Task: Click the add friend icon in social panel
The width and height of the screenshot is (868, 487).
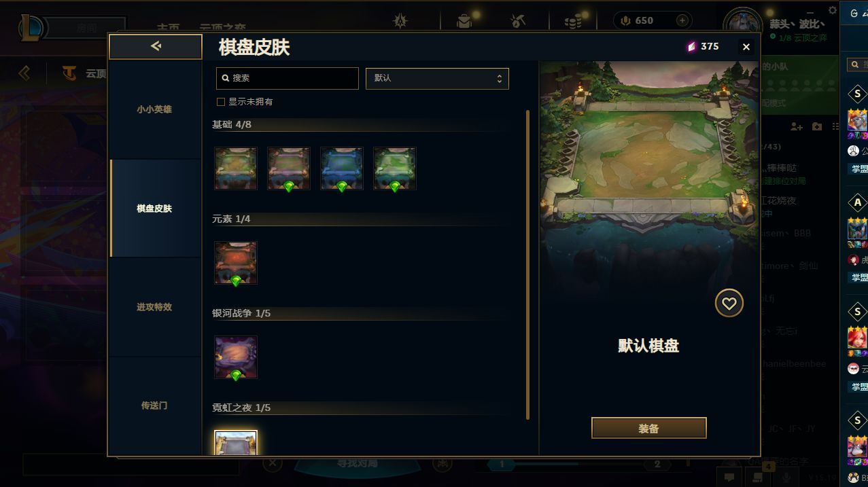Action: click(x=797, y=126)
